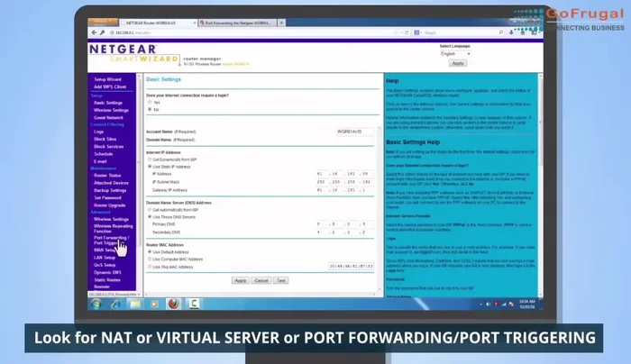Click the reload button in the address bar
Image resolution: width=631 pixels, height=364 pixels.
[x=407, y=32]
